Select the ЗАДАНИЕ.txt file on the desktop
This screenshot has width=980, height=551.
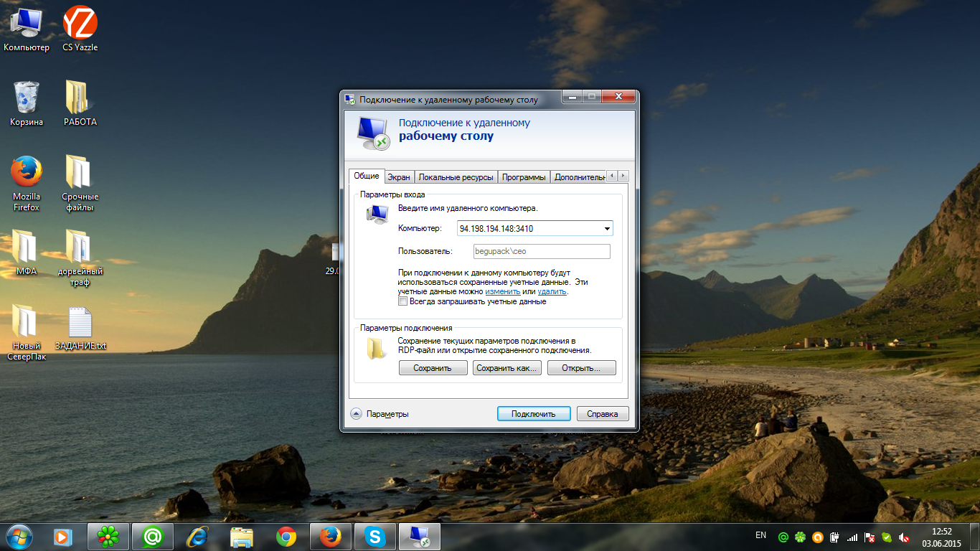point(80,329)
